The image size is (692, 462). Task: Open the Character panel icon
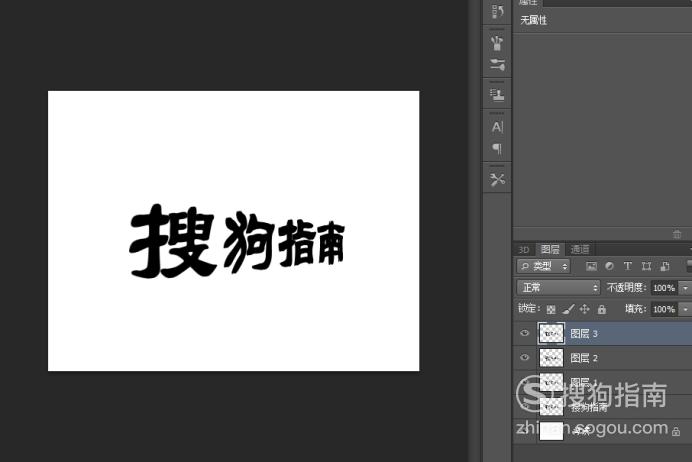tap(497, 128)
